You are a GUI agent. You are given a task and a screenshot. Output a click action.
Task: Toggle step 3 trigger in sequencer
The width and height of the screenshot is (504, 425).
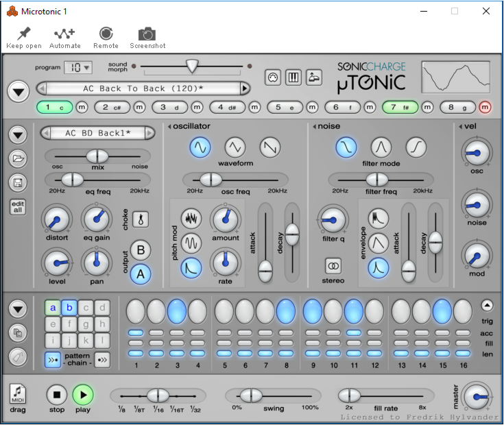177,311
